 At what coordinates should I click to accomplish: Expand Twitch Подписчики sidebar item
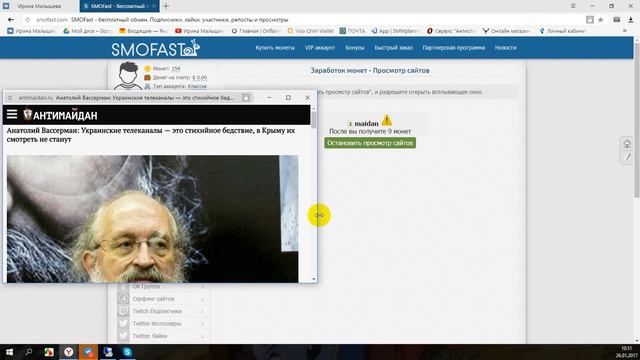tap(164, 311)
